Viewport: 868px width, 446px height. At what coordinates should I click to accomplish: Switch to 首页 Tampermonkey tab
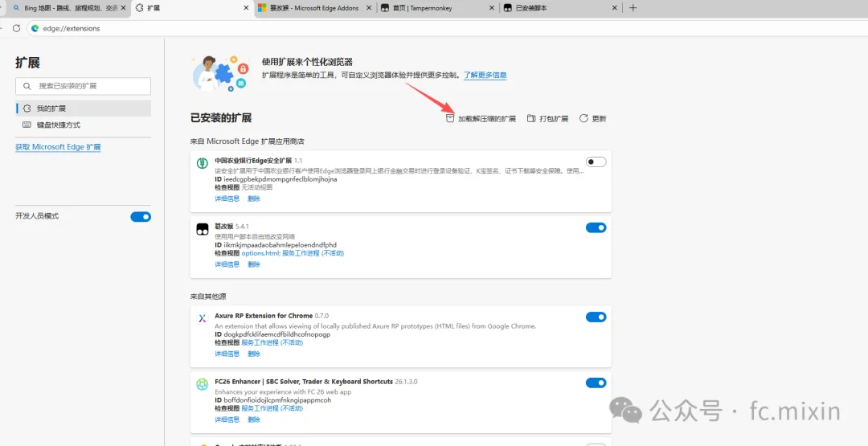[x=437, y=8]
